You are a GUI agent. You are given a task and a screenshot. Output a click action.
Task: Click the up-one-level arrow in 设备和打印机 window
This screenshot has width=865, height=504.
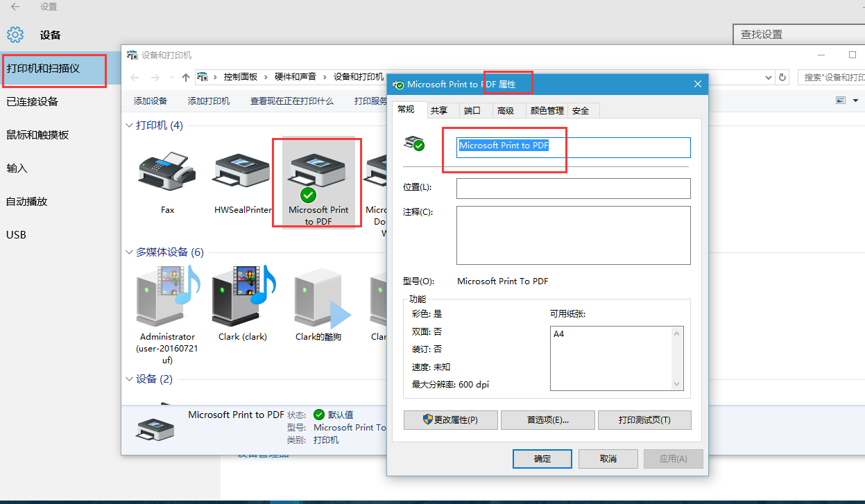point(186,78)
